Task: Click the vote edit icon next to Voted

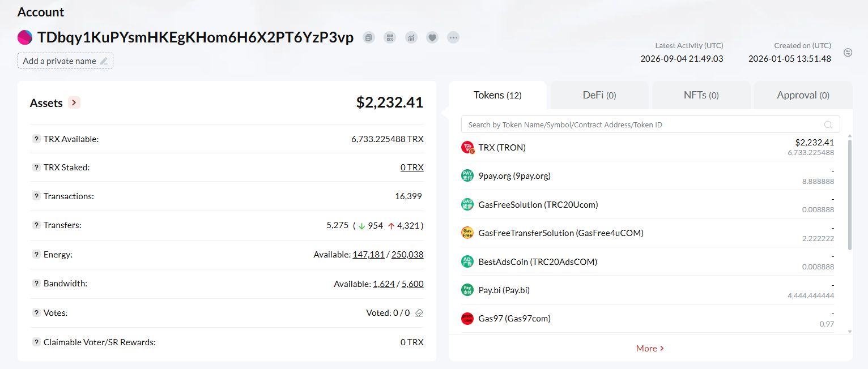Action: [x=419, y=312]
